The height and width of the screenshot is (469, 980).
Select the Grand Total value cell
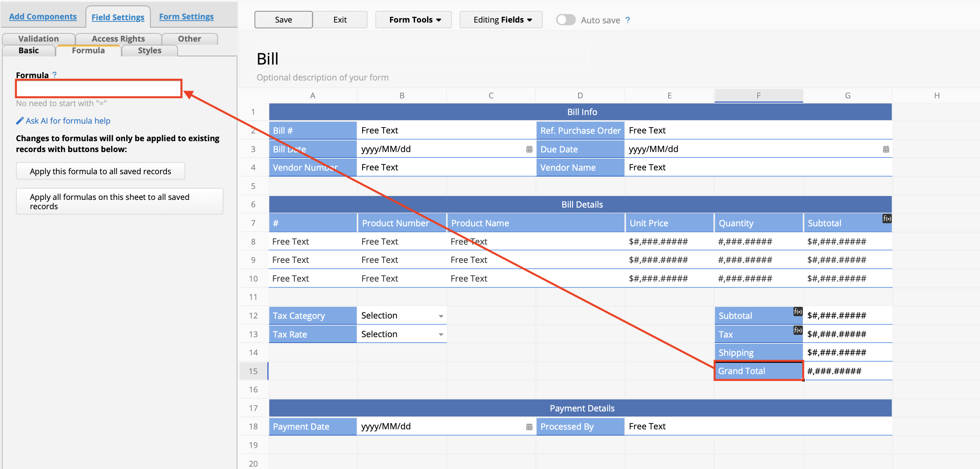coord(848,371)
